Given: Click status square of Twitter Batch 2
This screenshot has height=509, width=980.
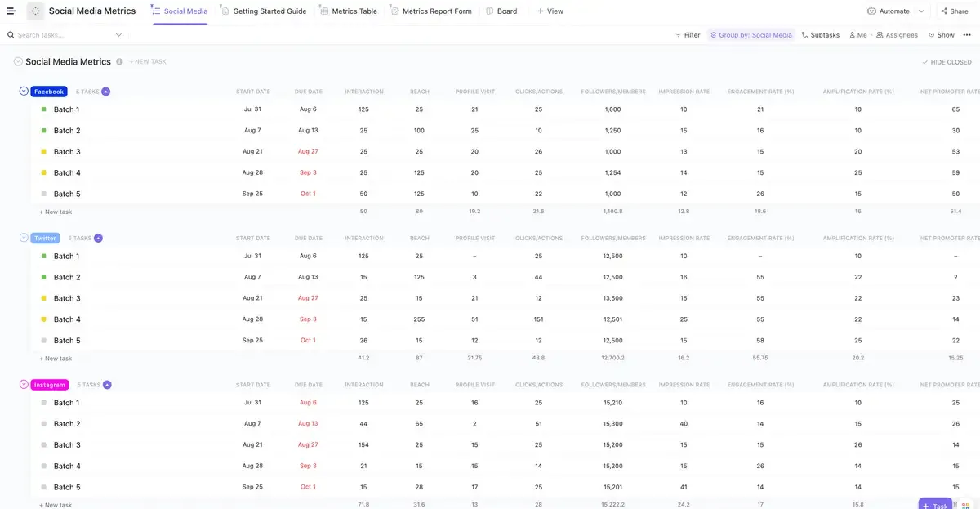Looking at the screenshot, I should coord(44,277).
